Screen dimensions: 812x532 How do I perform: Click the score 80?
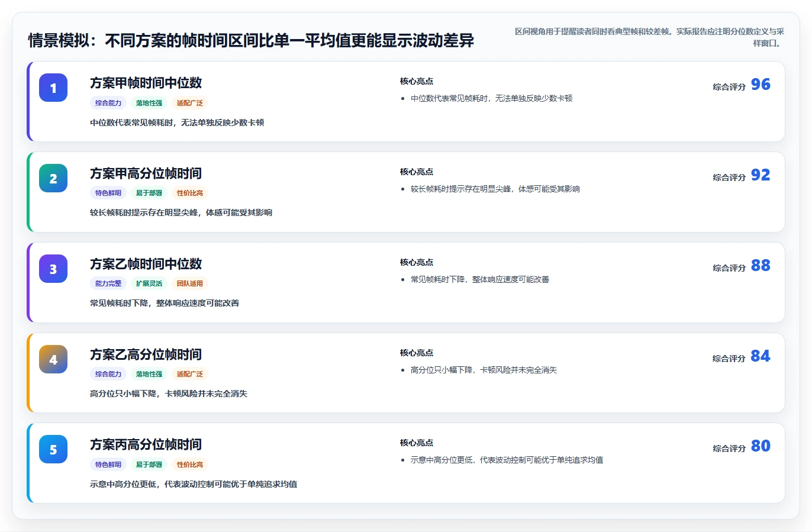761,446
